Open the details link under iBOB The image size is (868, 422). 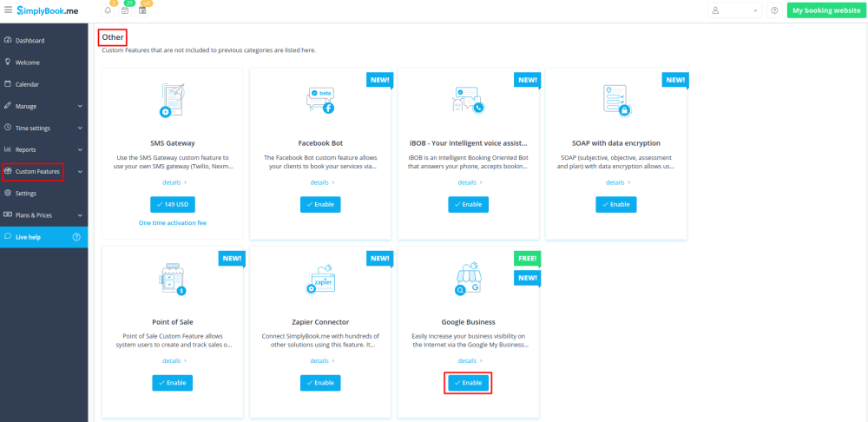tap(468, 182)
